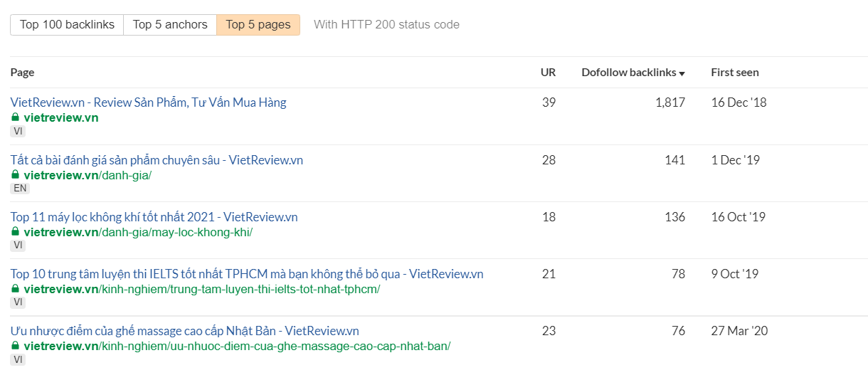868x380 pixels.
Task: Click VI badge under may-loc-khong-khi URL
Action: (18, 246)
